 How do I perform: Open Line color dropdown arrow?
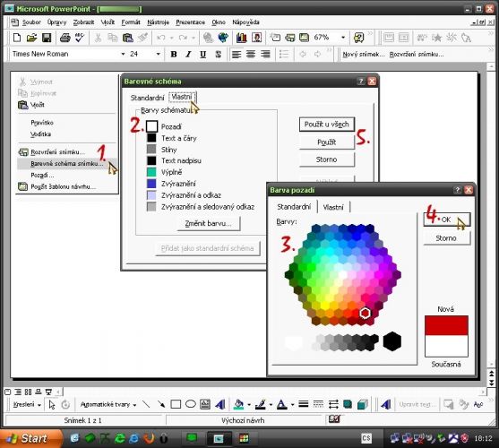[x=271, y=405]
